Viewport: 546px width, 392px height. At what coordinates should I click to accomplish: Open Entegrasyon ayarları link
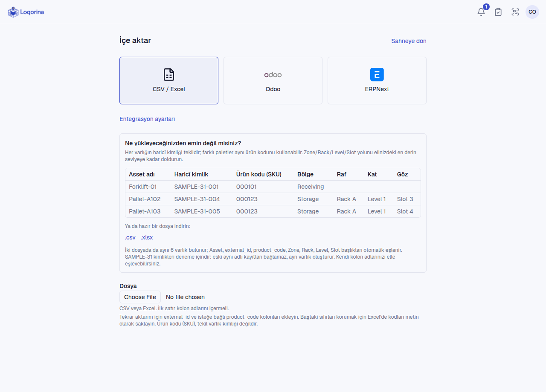(147, 119)
